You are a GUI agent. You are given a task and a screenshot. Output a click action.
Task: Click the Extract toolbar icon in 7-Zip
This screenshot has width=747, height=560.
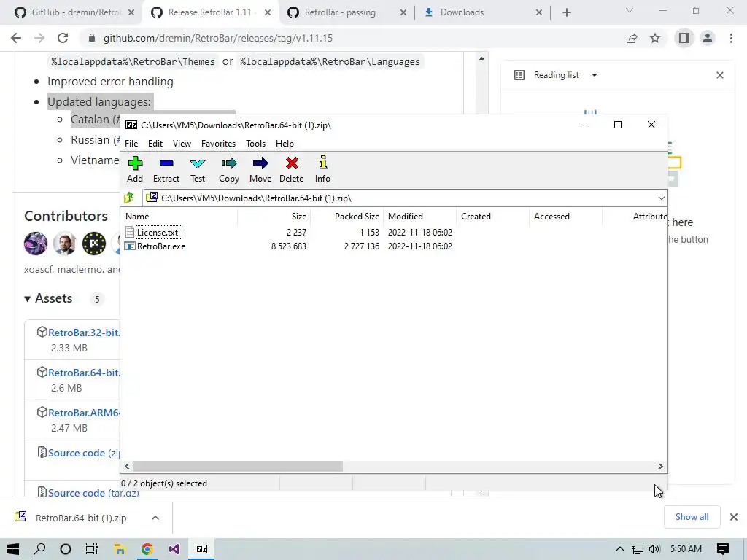166,163
